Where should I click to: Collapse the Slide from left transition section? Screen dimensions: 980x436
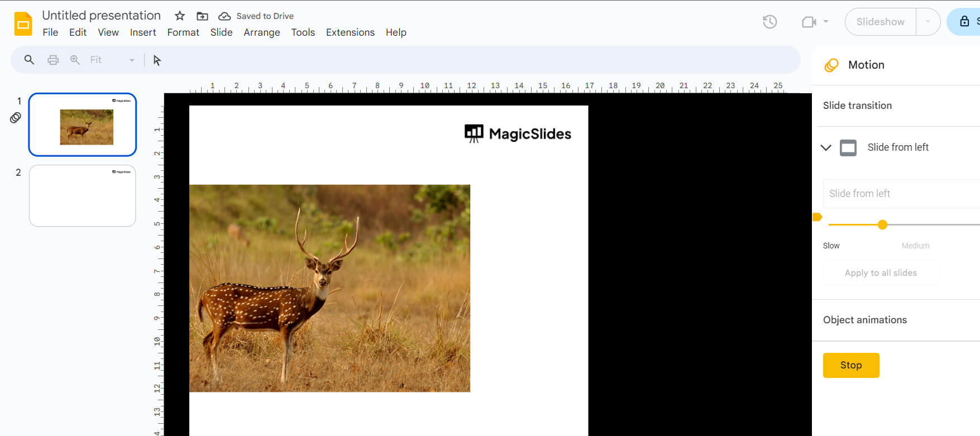[x=826, y=147]
